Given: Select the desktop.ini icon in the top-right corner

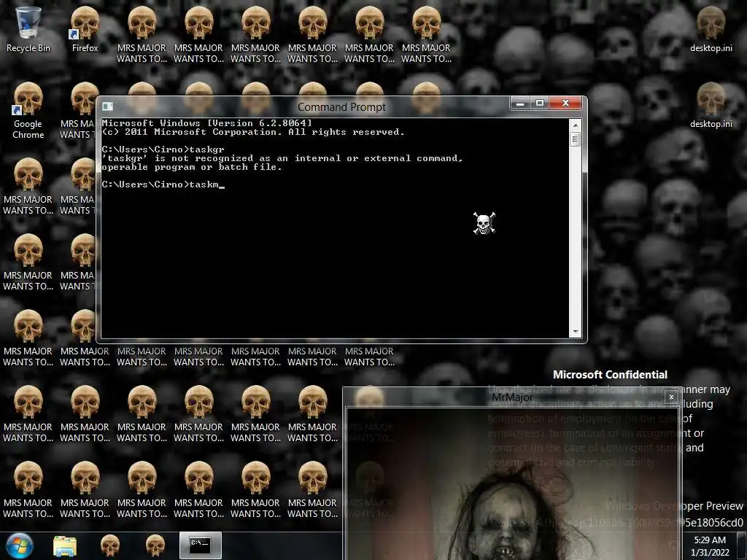Looking at the screenshot, I should (x=711, y=28).
